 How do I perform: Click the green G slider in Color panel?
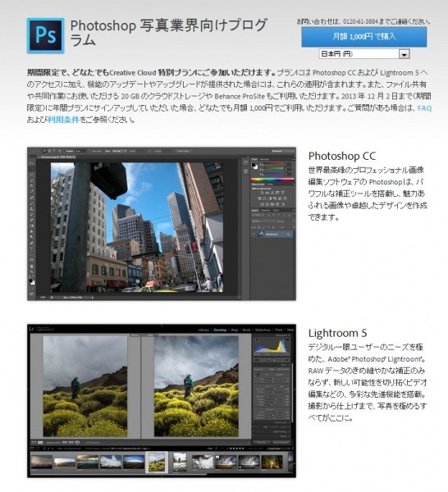[x=272, y=169]
